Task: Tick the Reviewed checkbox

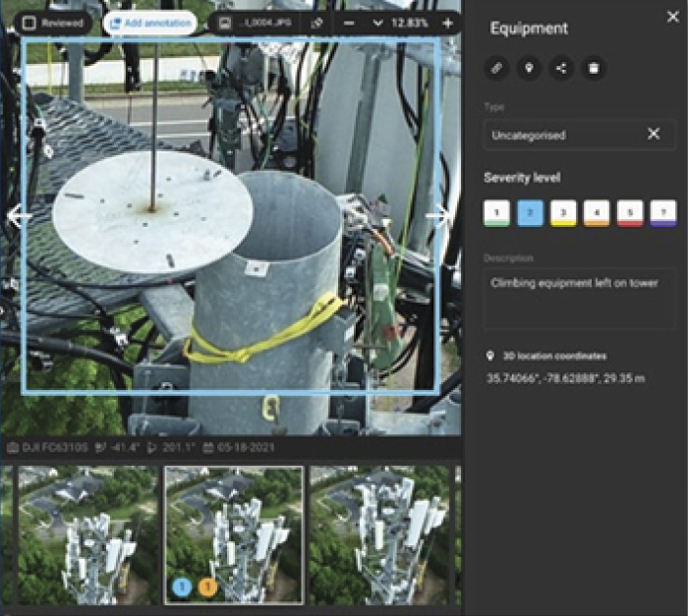Action: [x=29, y=23]
